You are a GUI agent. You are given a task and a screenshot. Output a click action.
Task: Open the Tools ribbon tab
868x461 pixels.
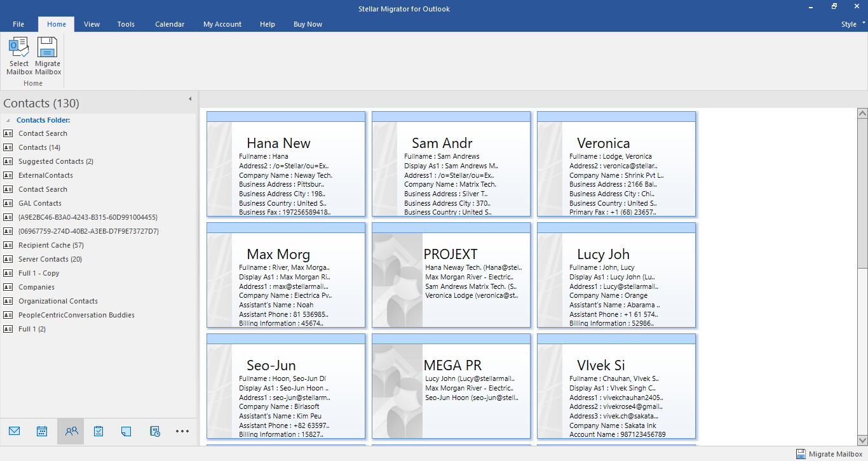tap(126, 24)
